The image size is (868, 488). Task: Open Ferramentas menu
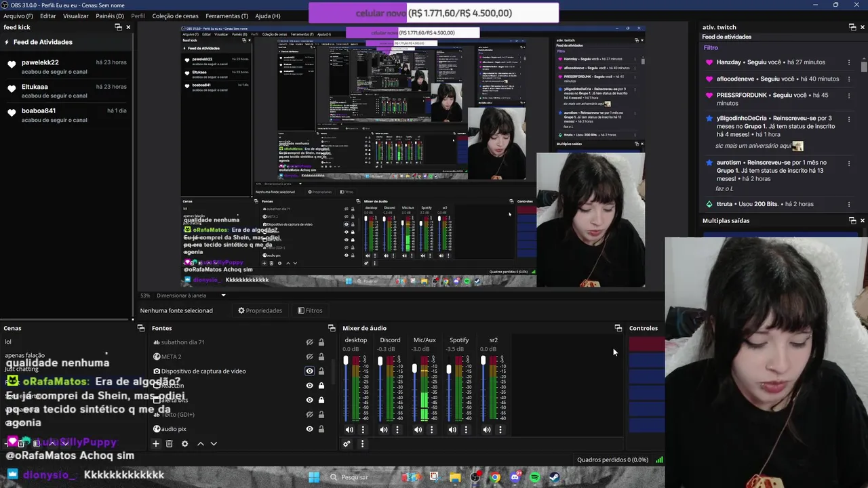coord(227,16)
